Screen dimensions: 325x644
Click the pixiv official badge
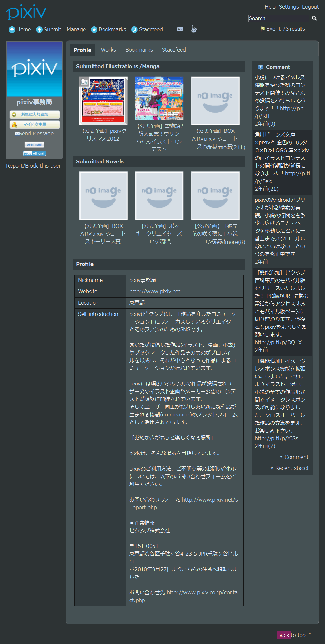(x=34, y=153)
